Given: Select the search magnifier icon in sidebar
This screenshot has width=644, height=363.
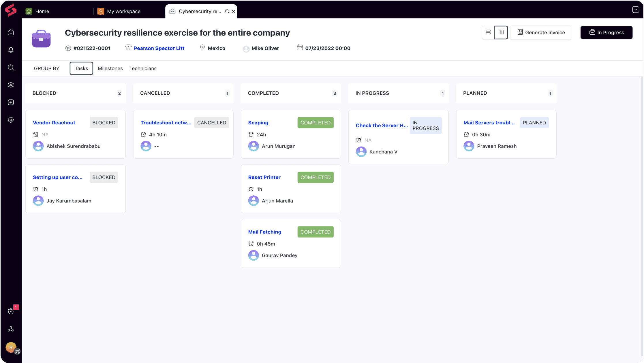Looking at the screenshot, I should point(11,67).
